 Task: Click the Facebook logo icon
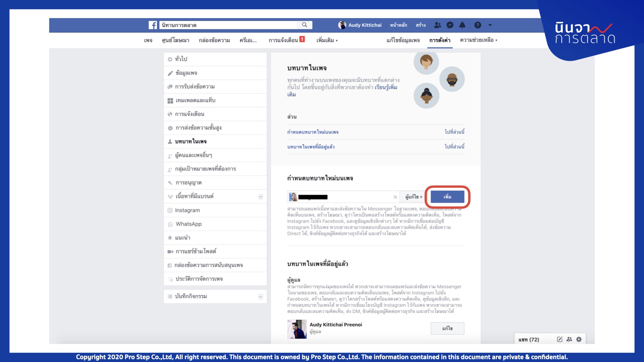pyautogui.click(x=153, y=25)
